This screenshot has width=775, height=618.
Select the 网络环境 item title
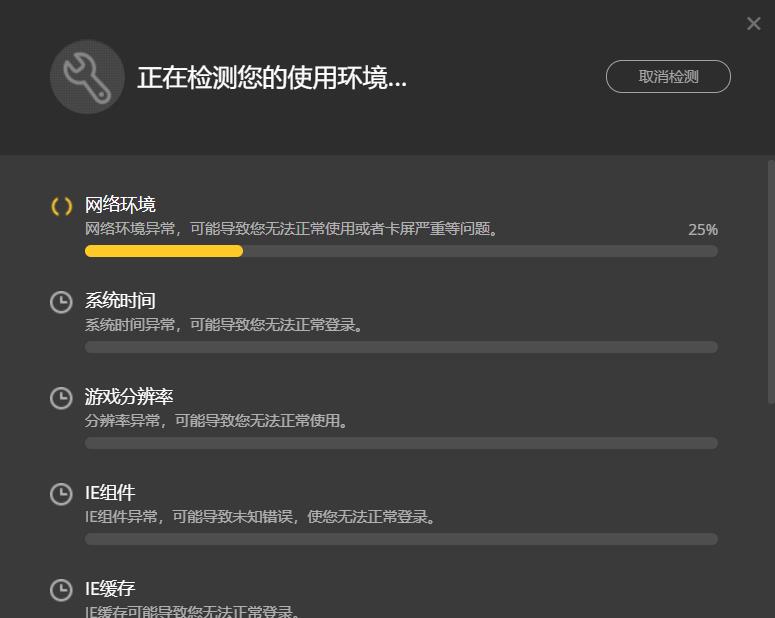[120, 205]
